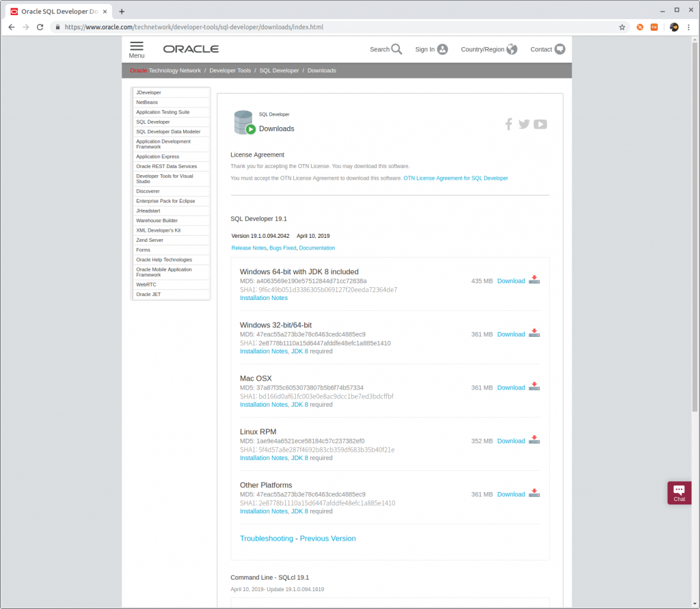Click JDK 8 link under Mac OSX
Image resolution: width=700 pixels, height=609 pixels.
click(x=299, y=405)
